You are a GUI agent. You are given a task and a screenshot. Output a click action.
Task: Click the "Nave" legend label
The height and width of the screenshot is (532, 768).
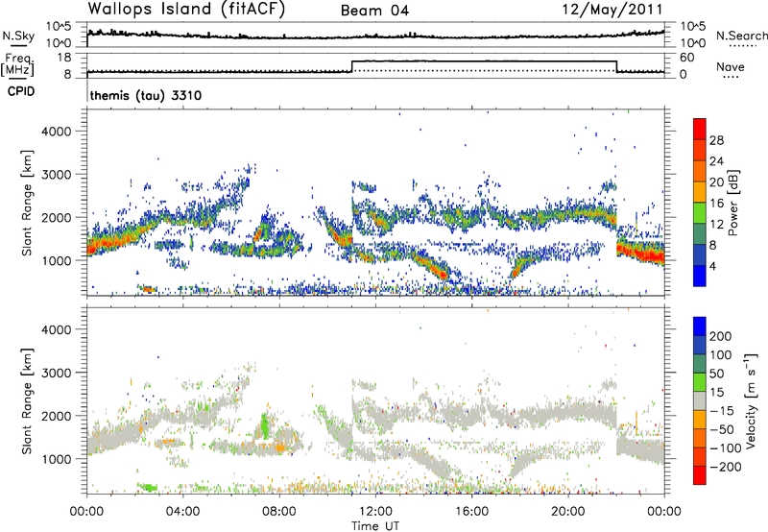[731, 67]
